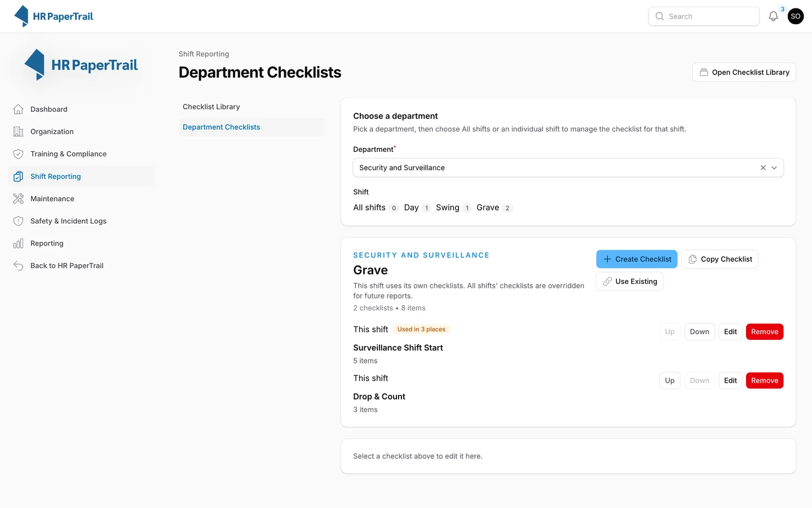Click the plus icon on Create Checklist
The height and width of the screenshot is (508, 812).
tap(607, 259)
